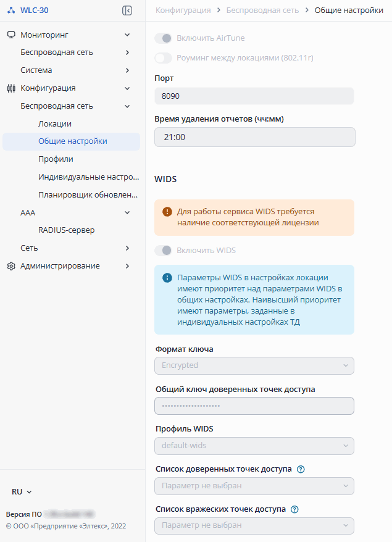Toggle Роуминг между локациями switch

point(163,58)
